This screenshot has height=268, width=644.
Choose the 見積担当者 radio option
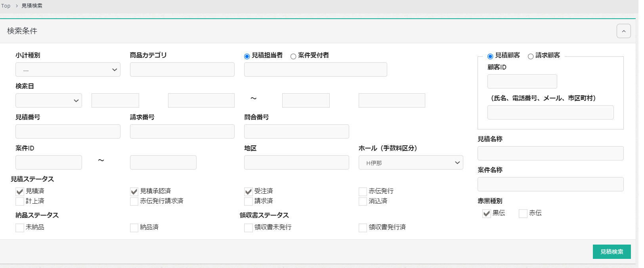[247, 56]
